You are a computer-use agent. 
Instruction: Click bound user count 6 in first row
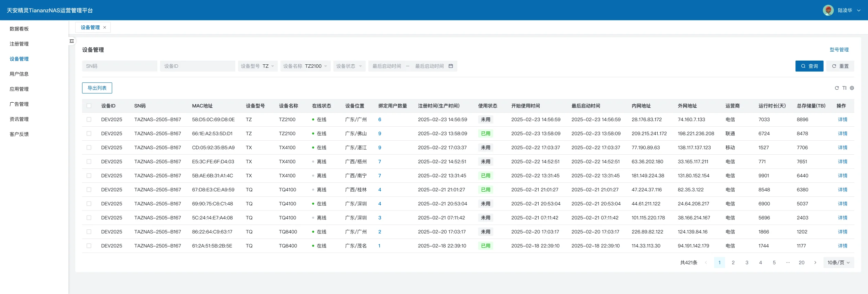pyautogui.click(x=380, y=119)
